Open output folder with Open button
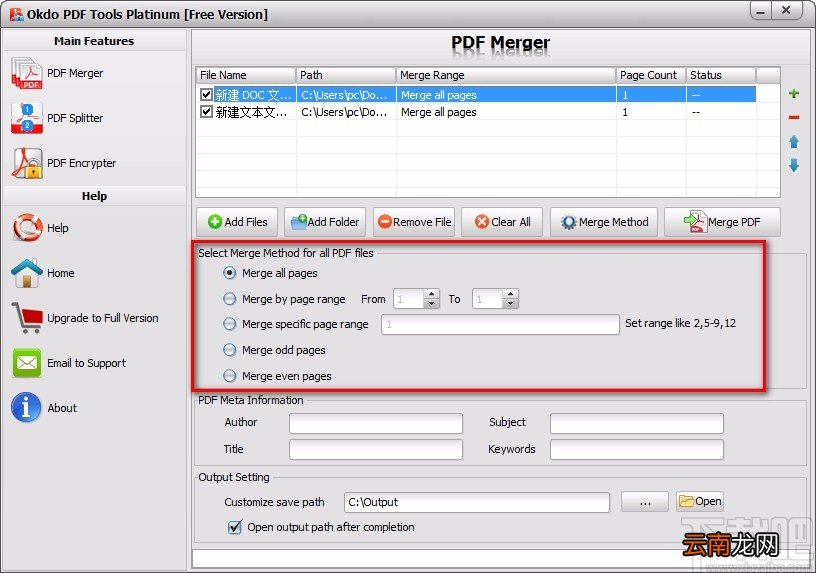816x573 pixels. (x=700, y=501)
